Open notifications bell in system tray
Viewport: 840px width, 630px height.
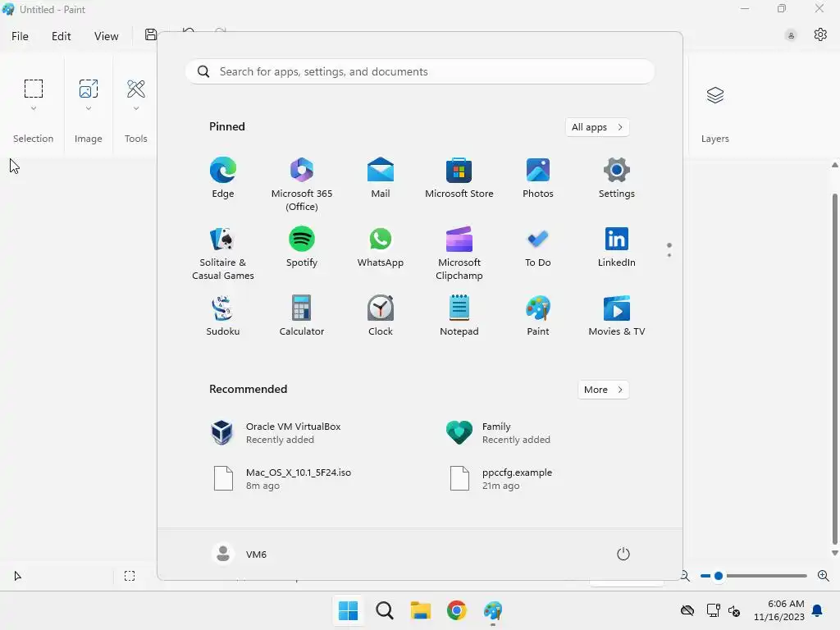click(818, 610)
